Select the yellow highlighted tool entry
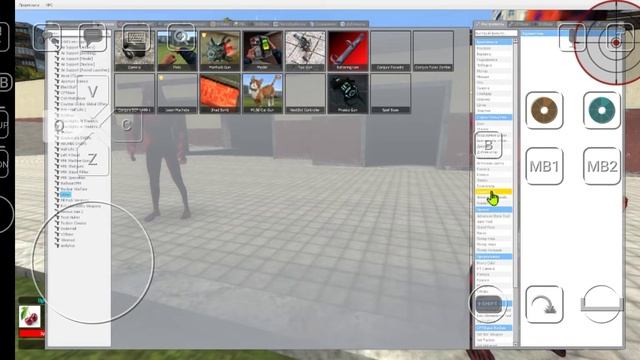Viewport: 640px width, 360px height. [x=493, y=191]
